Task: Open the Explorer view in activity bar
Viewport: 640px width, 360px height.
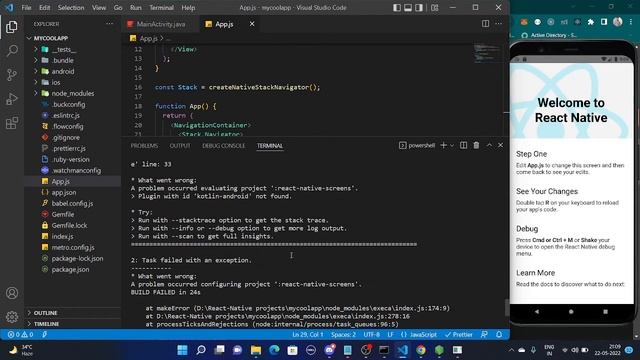Action: point(12,27)
